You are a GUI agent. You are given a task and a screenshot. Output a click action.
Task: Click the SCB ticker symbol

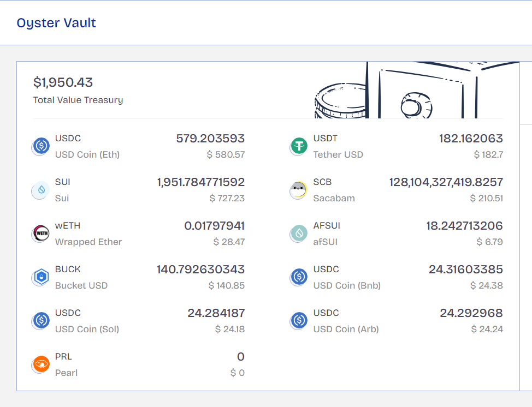[322, 182]
